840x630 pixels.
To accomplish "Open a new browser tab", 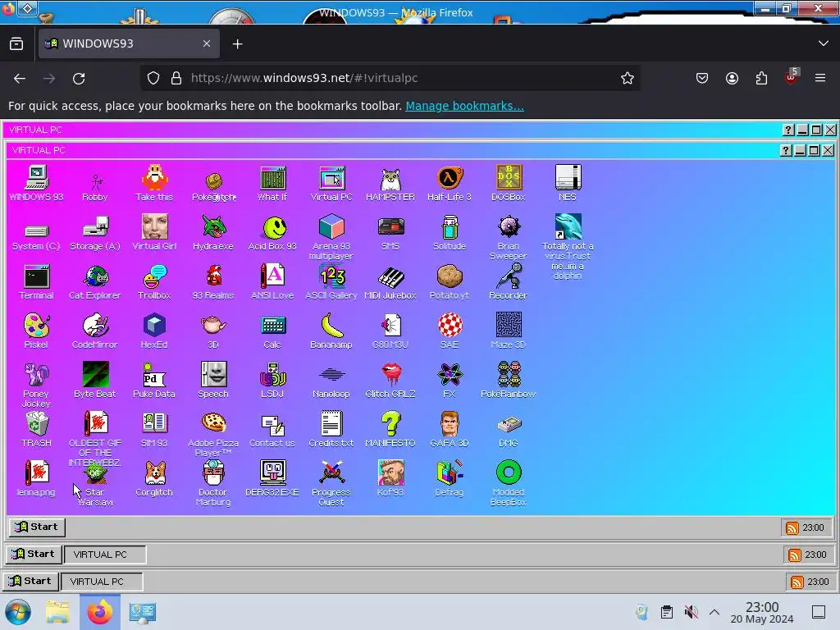I will click(237, 44).
